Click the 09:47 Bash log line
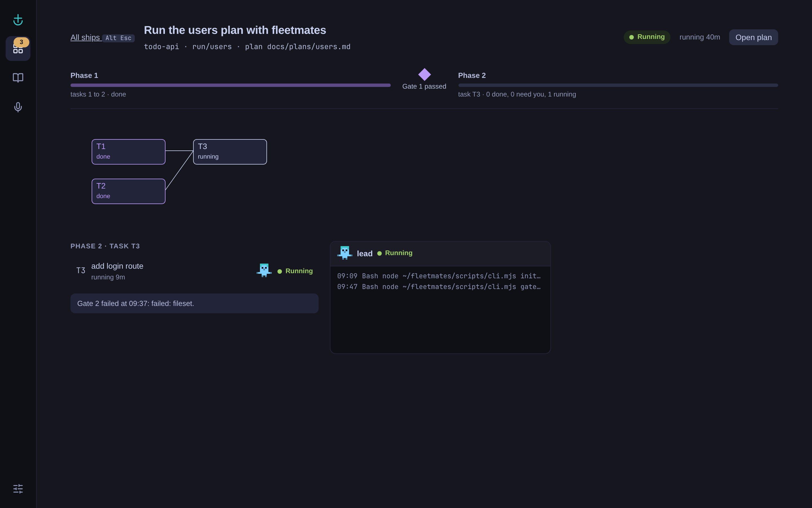 tap(439, 286)
